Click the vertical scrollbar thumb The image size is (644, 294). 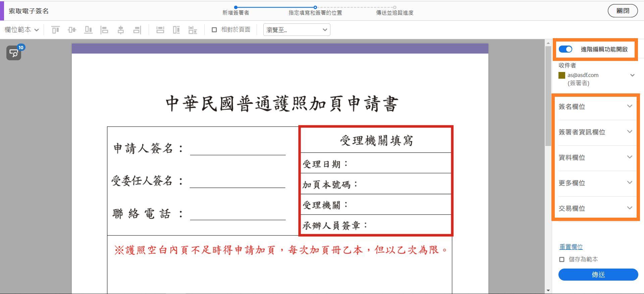[548, 96]
